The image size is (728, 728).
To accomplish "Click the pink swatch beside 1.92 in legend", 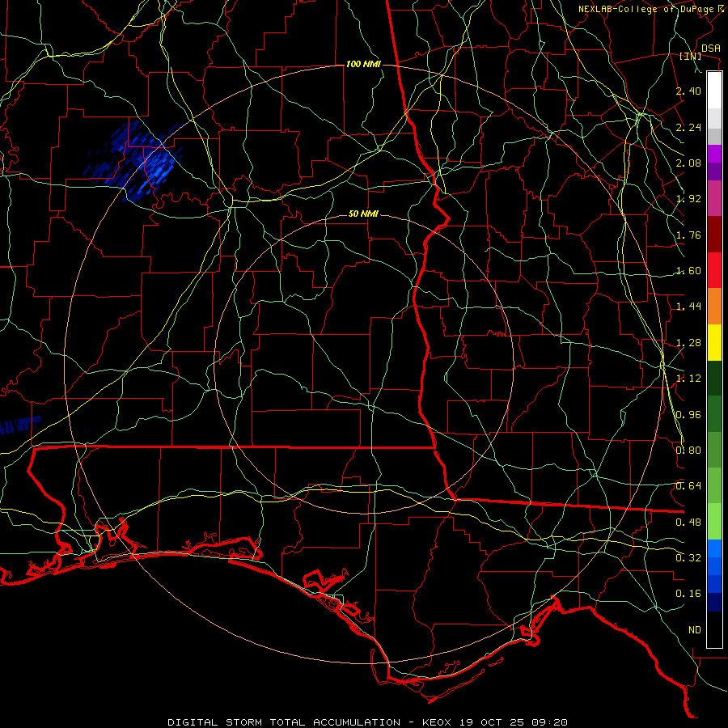I will coord(714,198).
